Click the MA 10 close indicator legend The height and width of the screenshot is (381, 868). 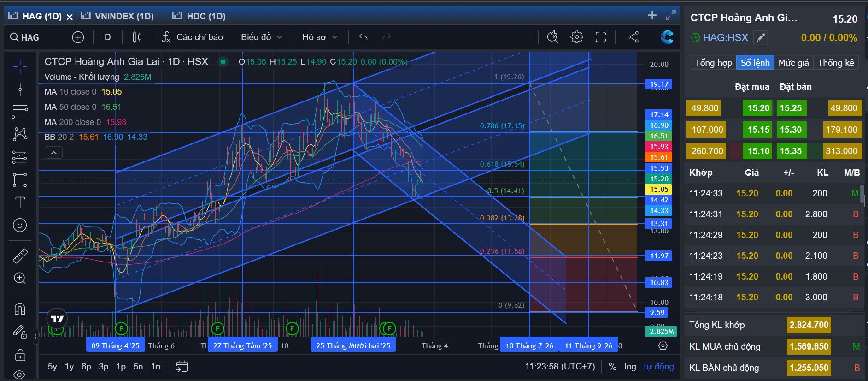click(83, 92)
